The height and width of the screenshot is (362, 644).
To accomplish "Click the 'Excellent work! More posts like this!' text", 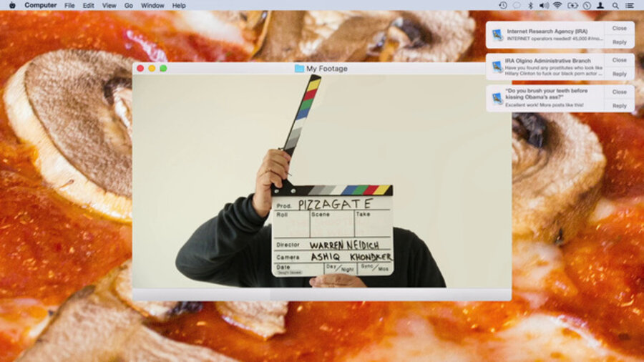I will (x=545, y=105).
